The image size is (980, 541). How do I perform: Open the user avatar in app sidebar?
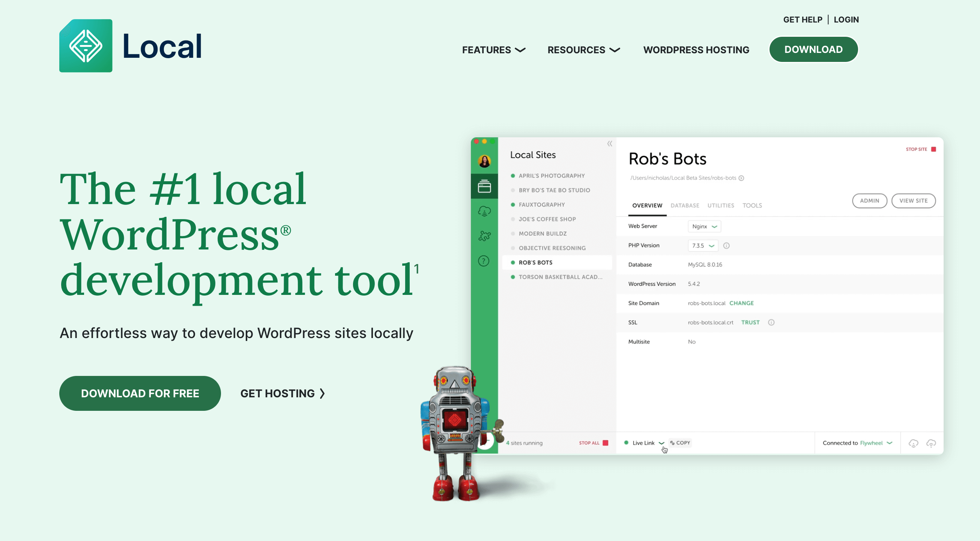click(x=484, y=161)
